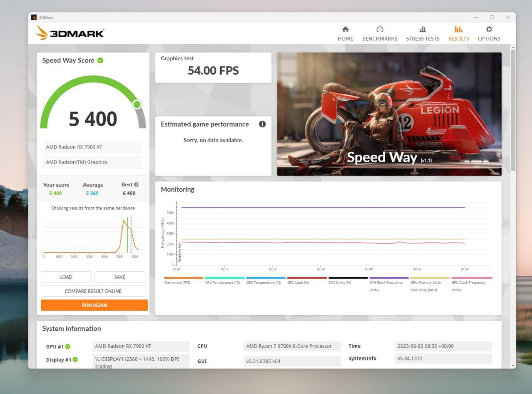Click the SystemInfo version v5.84.1372
The image size is (532, 394).
(443, 358)
